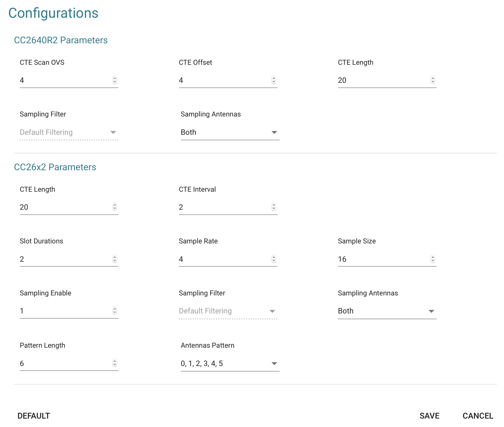Click the Sampling Enable stepper arrows
The width and height of the screenshot is (504, 427).
point(115,311)
